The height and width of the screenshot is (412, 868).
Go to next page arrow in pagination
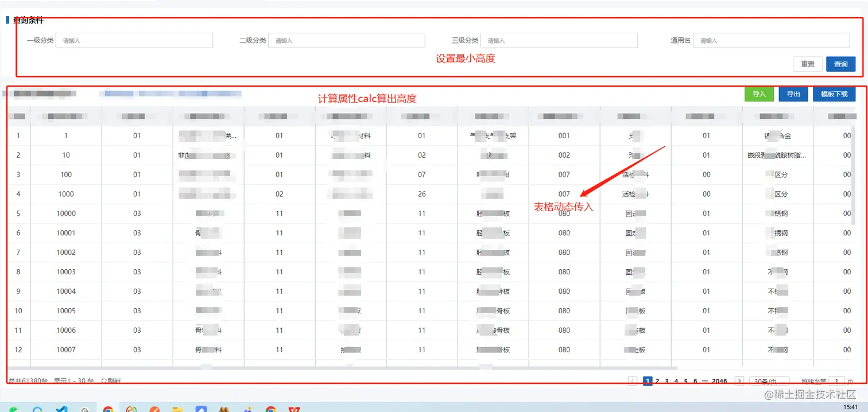click(739, 381)
